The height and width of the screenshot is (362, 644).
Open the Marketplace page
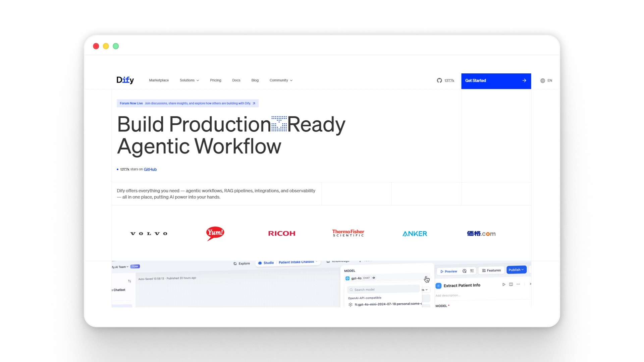pyautogui.click(x=159, y=80)
